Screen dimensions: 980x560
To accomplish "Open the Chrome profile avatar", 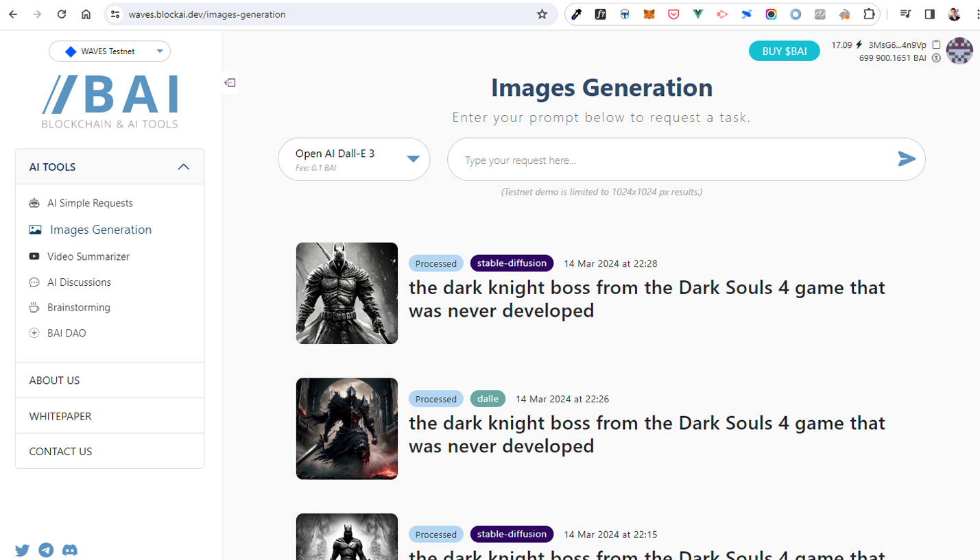I will (954, 14).
